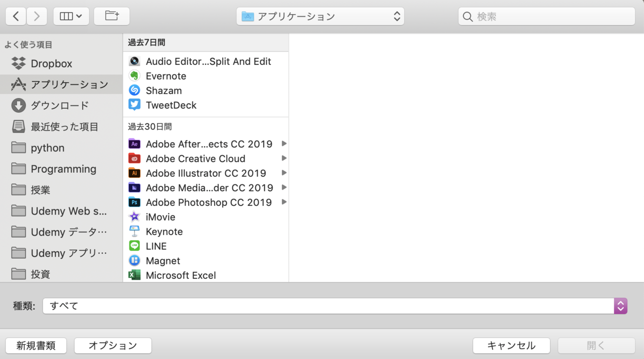Image resolution: width=644 pixels, height=359 pixels.
Task: Click the キャンセル button
Action: click(x=511, y=345)
